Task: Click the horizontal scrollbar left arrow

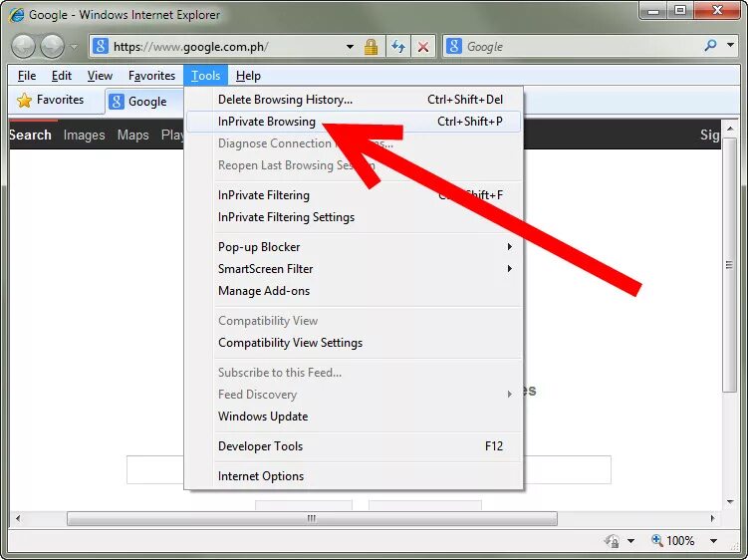Action: click(x=18, y=518)
